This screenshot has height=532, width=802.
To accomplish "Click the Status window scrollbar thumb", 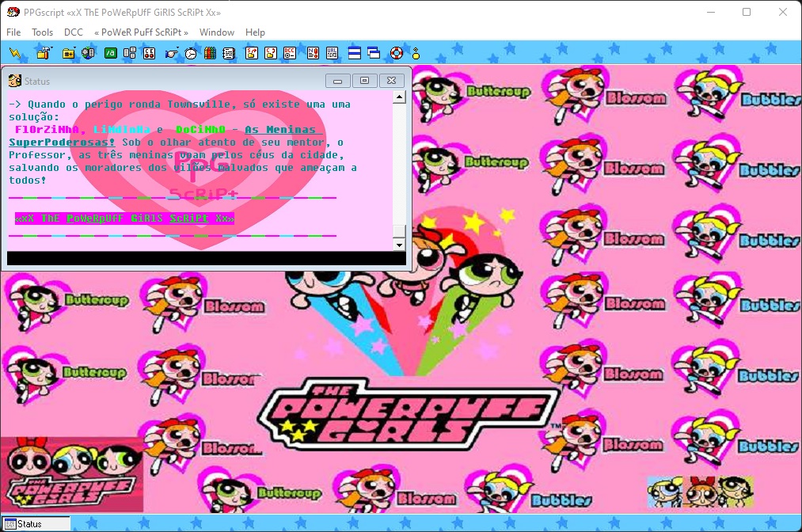I will click(x=400, y=231).
